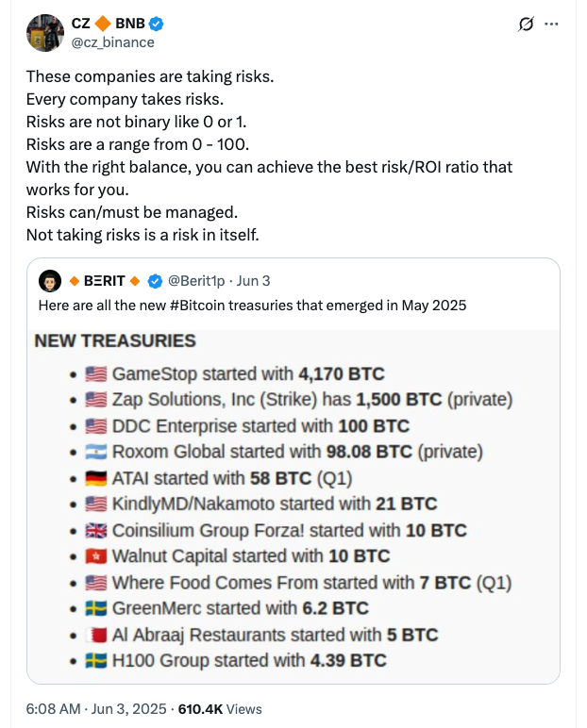
Task: Click BERIT's avatar in the quoted tweet
Action: [x=50, y=281]
